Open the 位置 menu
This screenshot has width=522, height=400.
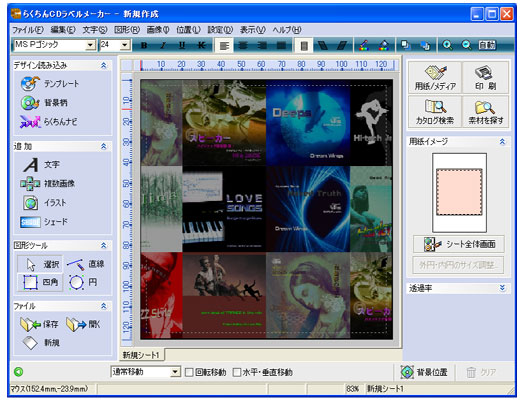click(188, 30)
